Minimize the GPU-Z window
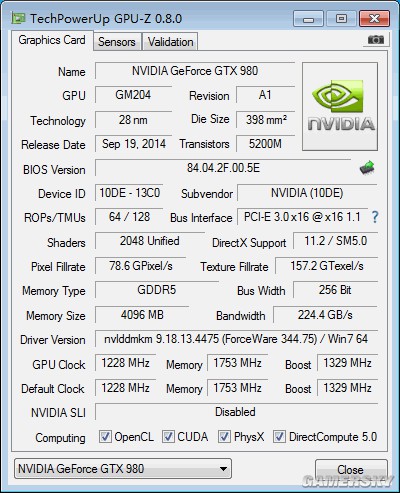 click(x=308, y=19)
